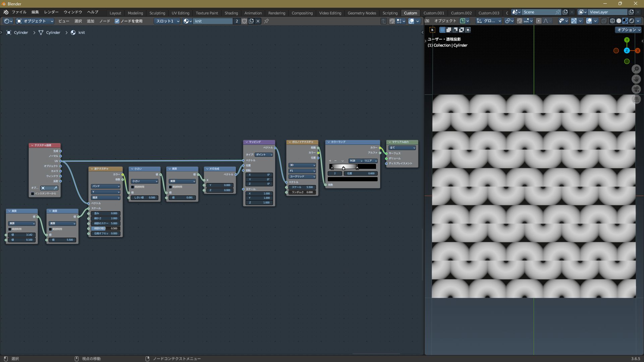Screen dimensions: 644x362
Task: Click the しきい値 0.500 value field
Action: [144, 198]
